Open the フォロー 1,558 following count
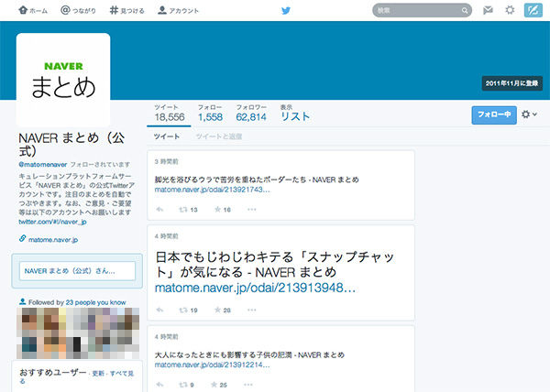 210,114
